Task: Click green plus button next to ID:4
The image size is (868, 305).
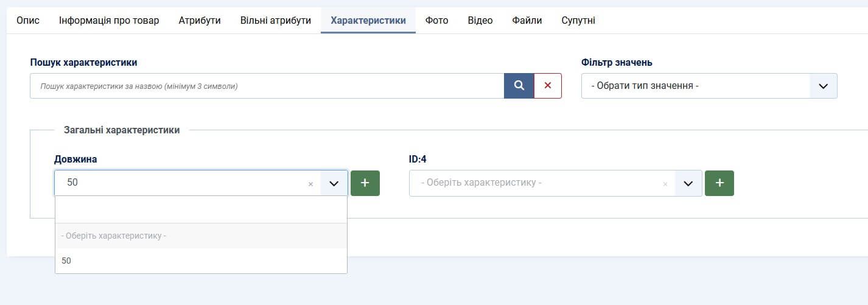Action: point(719,183)
